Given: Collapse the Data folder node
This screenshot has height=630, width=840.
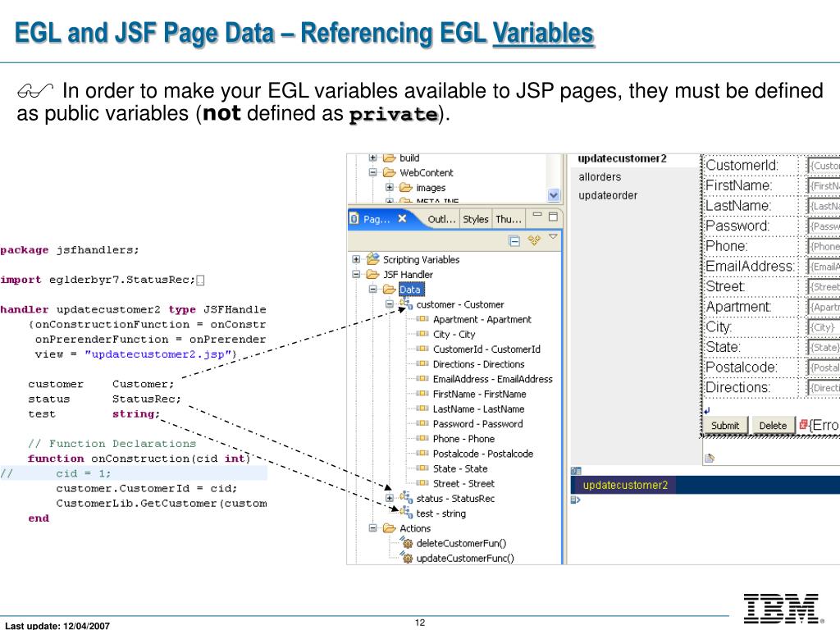Looking at the screenshot, I should [373, 290].
